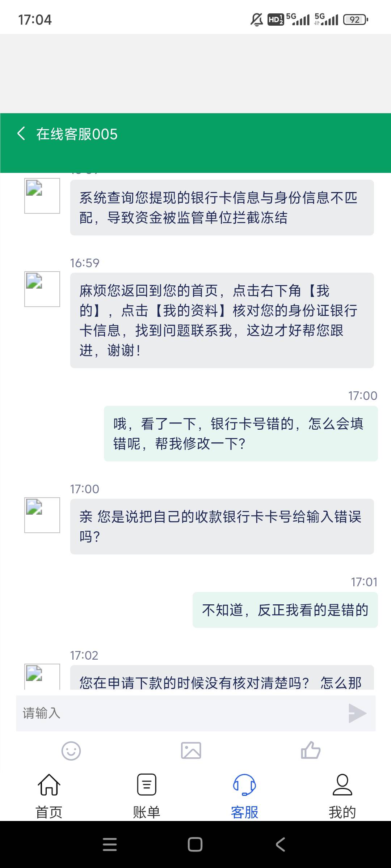Tap the 在线客服005 header title
This screenshot has width=391, height=868.
click(77, 134)
